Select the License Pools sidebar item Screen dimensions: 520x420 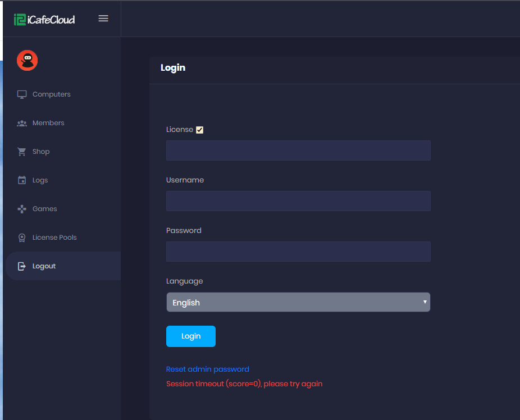pyautogui.click(x=54, y=238)
